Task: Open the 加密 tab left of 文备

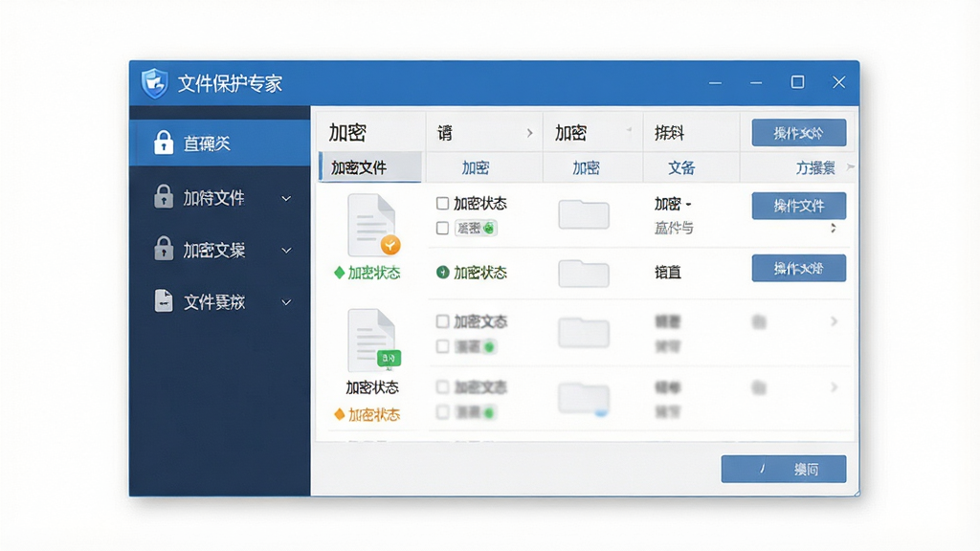Action: (x=587, y=167)
